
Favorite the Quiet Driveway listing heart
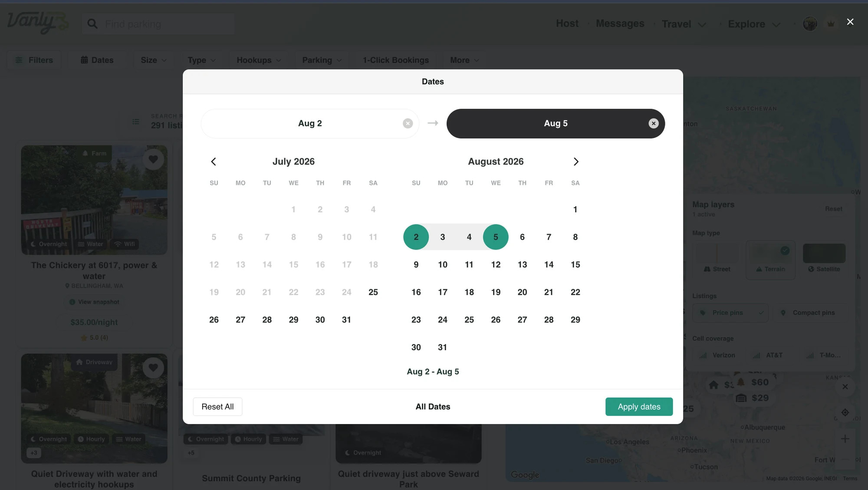pos(153,368)
